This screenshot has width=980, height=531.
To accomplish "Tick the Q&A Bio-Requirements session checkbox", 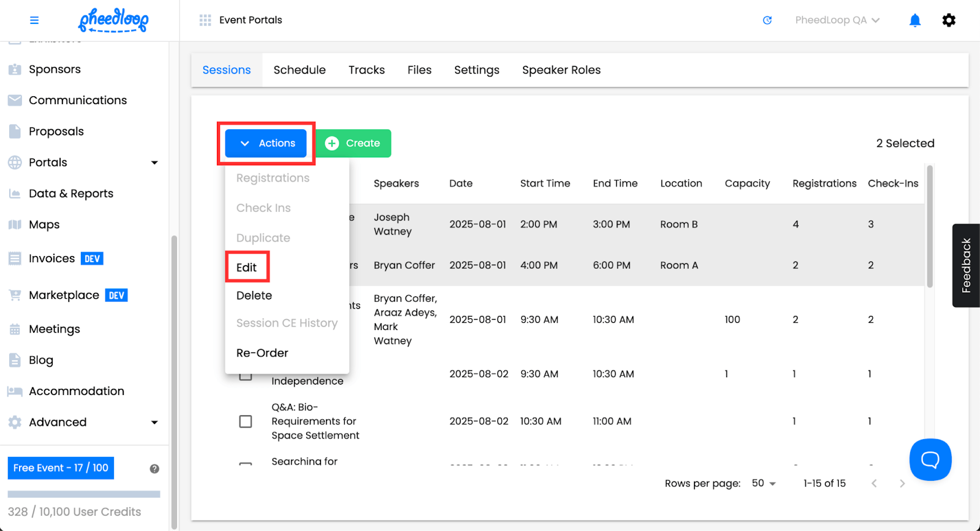I will click(x=246, y=421).
